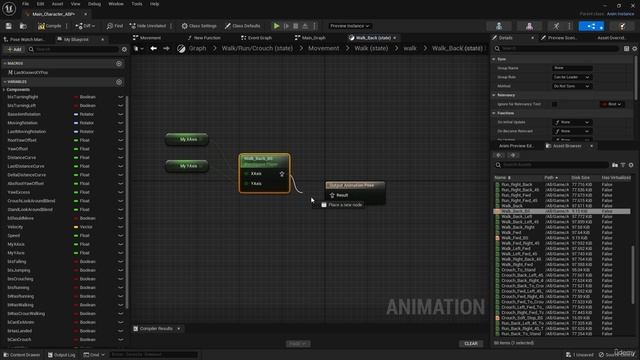
Task: Click add macro plus icon
Action: 119,64
